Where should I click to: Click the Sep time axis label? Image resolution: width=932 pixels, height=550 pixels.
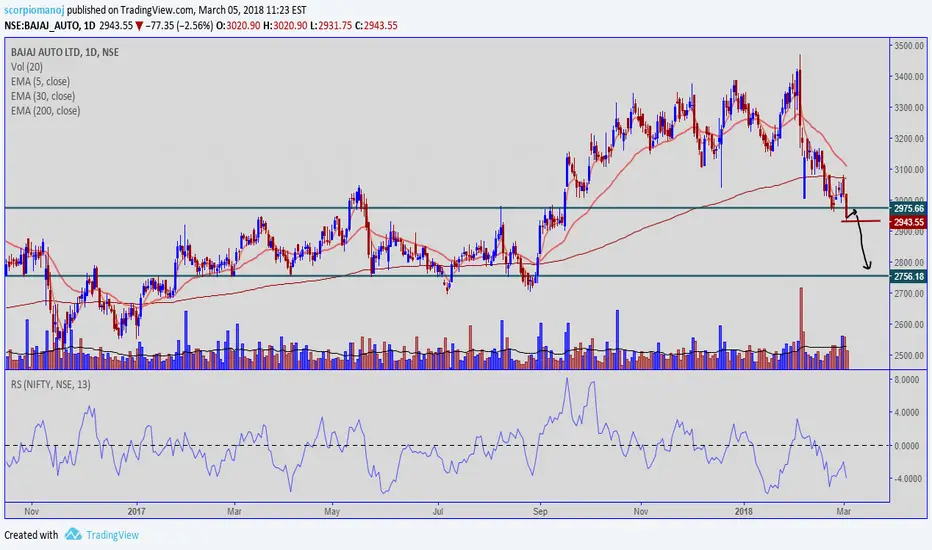[540, 511]
